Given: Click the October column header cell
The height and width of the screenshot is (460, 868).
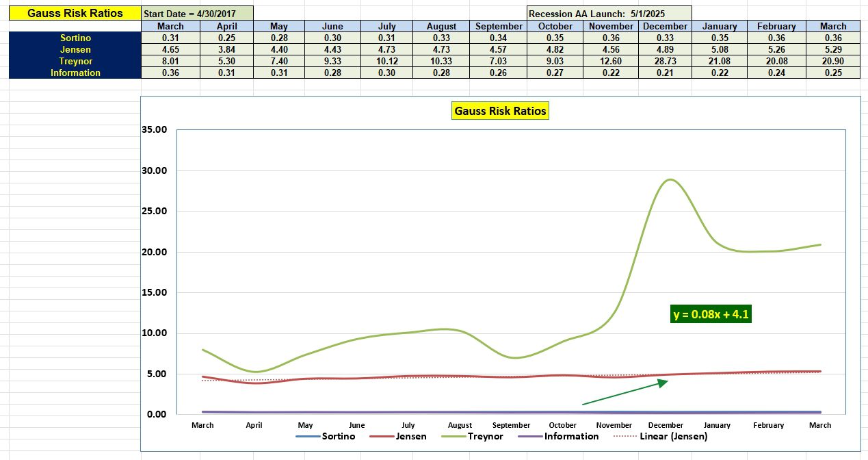Looking at the screenshot, I should (x=555, y=26).
